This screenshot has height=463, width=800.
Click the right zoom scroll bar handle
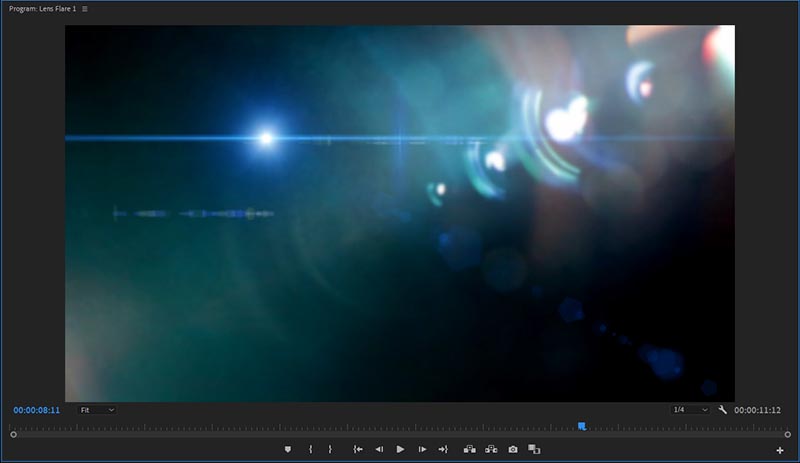(787, 434)
